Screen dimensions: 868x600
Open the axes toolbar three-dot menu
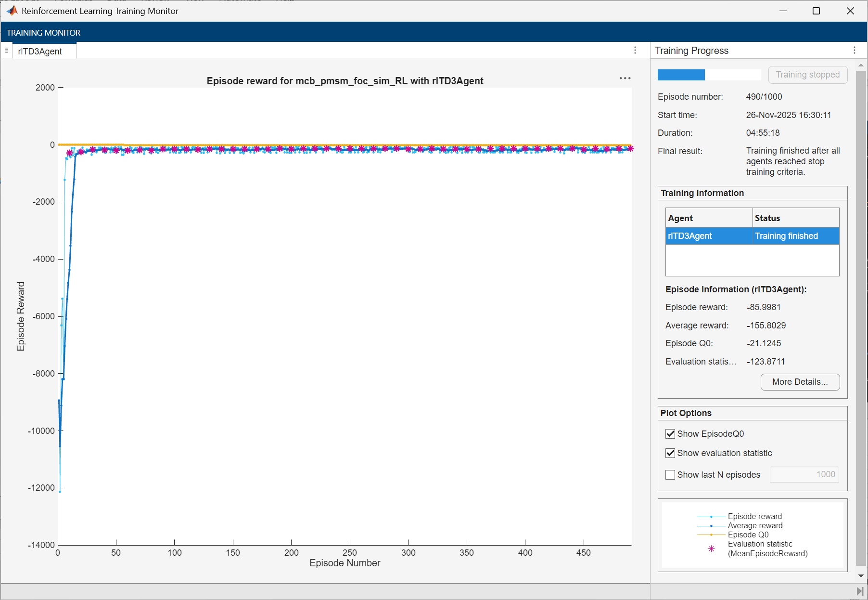(x=625, y=78)
